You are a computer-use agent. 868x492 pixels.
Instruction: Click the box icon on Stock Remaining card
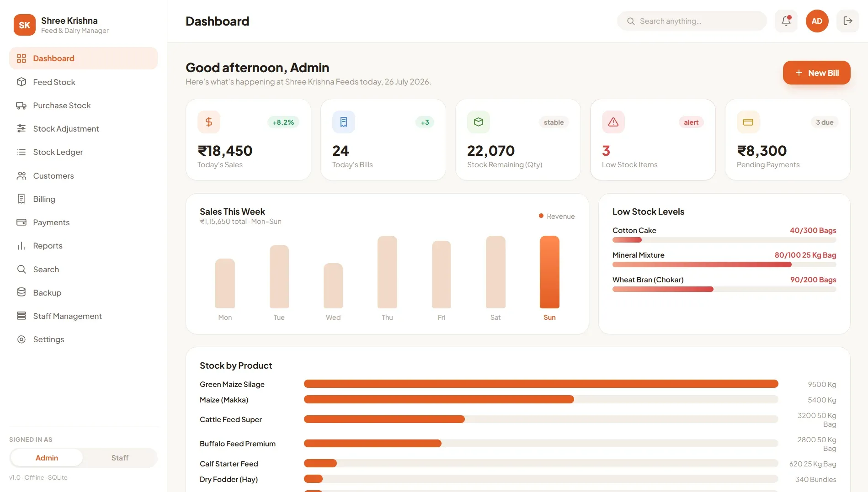pyautogui.click(x=479, y=122)
